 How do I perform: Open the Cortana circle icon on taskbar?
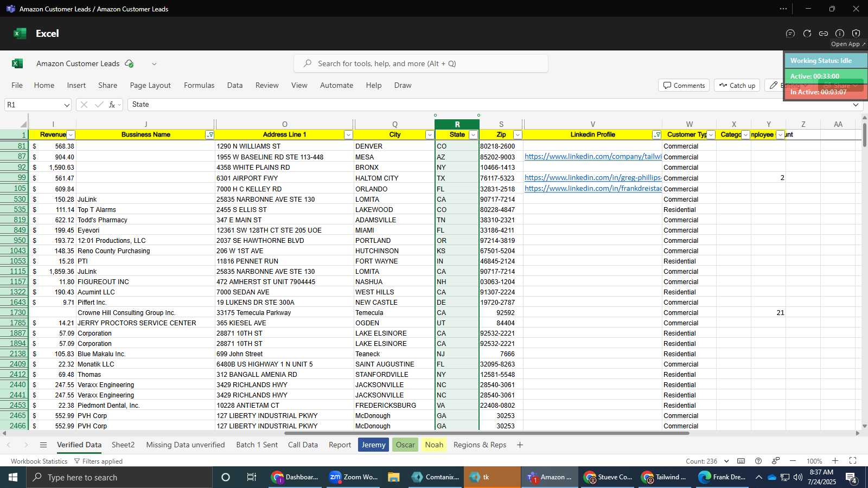point(226,477)
